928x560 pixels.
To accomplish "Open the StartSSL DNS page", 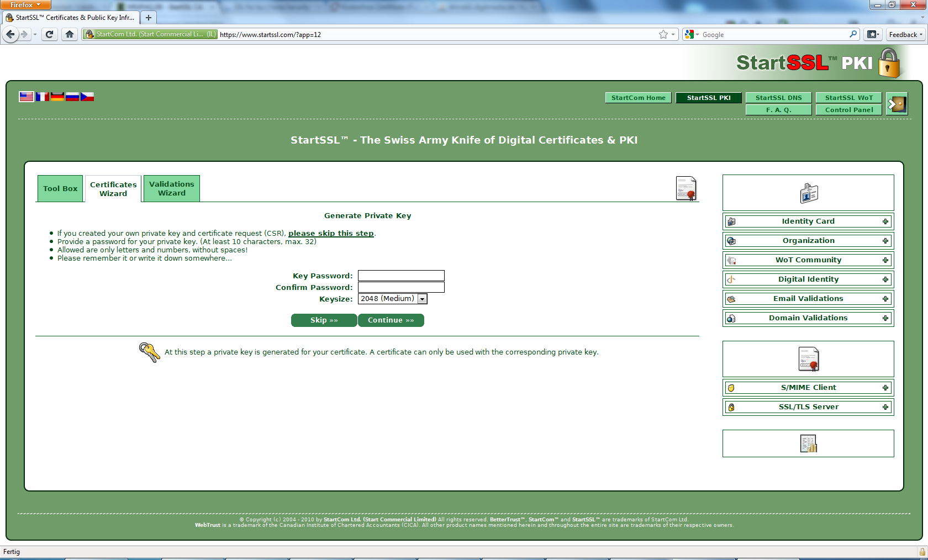I will (779, 98).
